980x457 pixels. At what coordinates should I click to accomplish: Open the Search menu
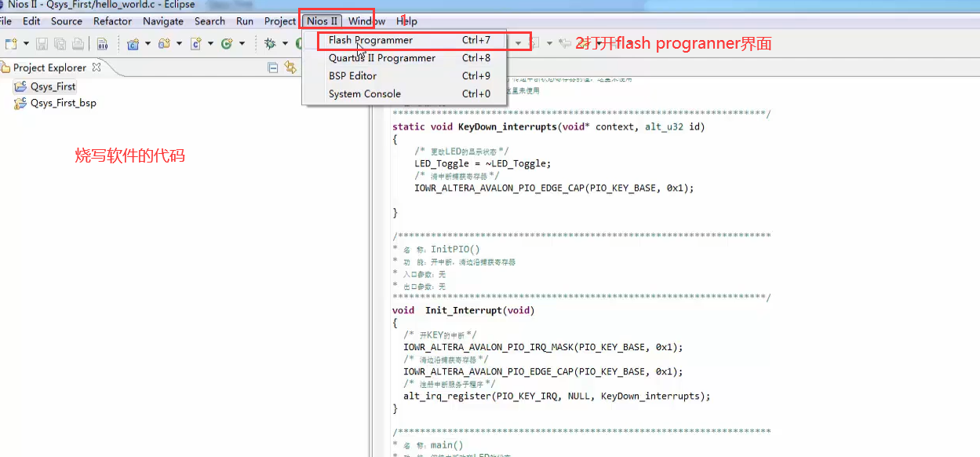pos(209,21)
